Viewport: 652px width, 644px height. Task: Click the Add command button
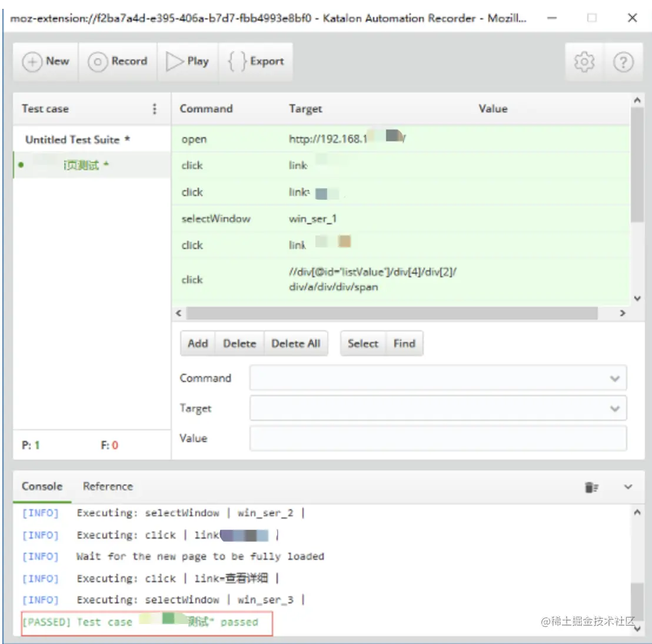[x=198, y=344]
